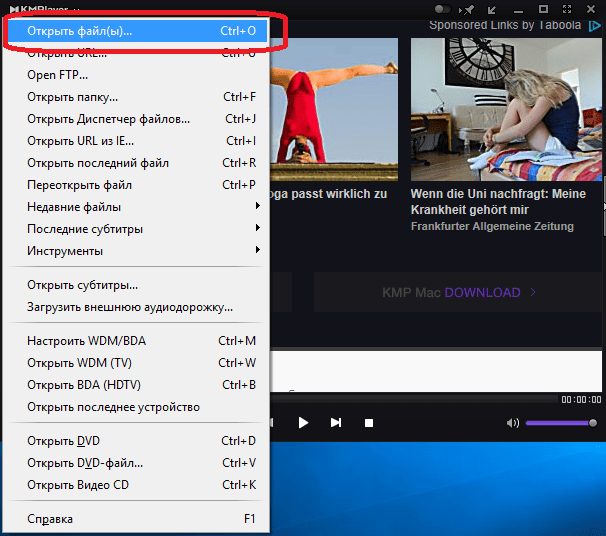Click the Taboola play-arrow icon
The image size is (606, 536).
coord(595,26)
